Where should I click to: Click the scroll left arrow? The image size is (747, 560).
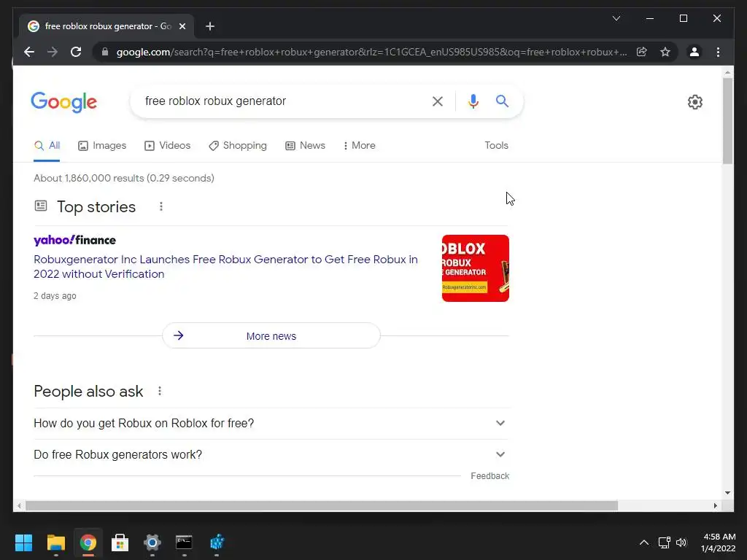click(x=19, y=506)
